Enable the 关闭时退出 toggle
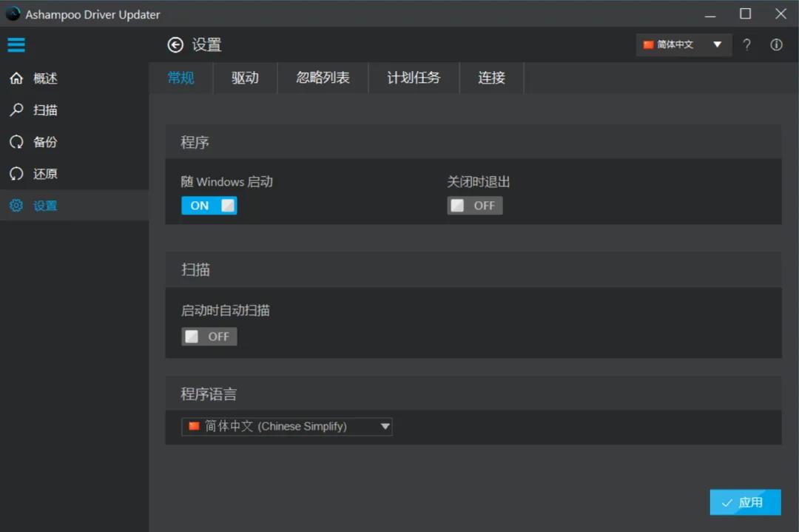 (x=474, y=205)
